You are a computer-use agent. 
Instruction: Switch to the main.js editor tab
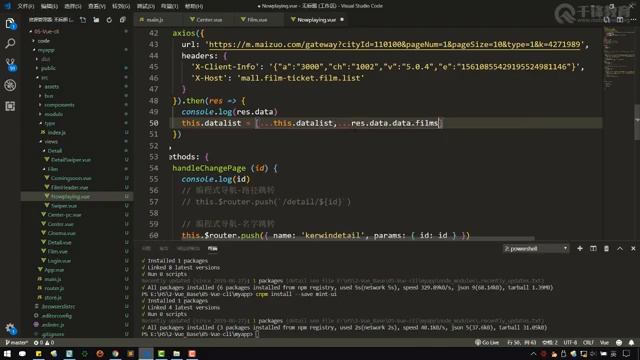155,20
